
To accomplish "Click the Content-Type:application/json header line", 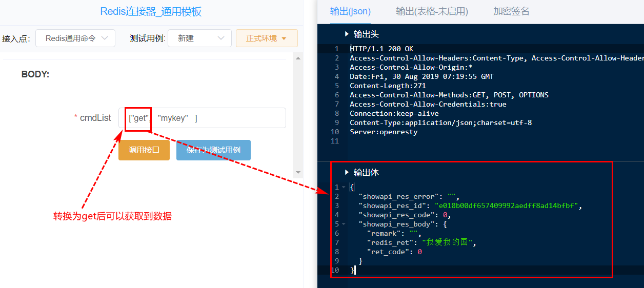I will click(440, 122).
